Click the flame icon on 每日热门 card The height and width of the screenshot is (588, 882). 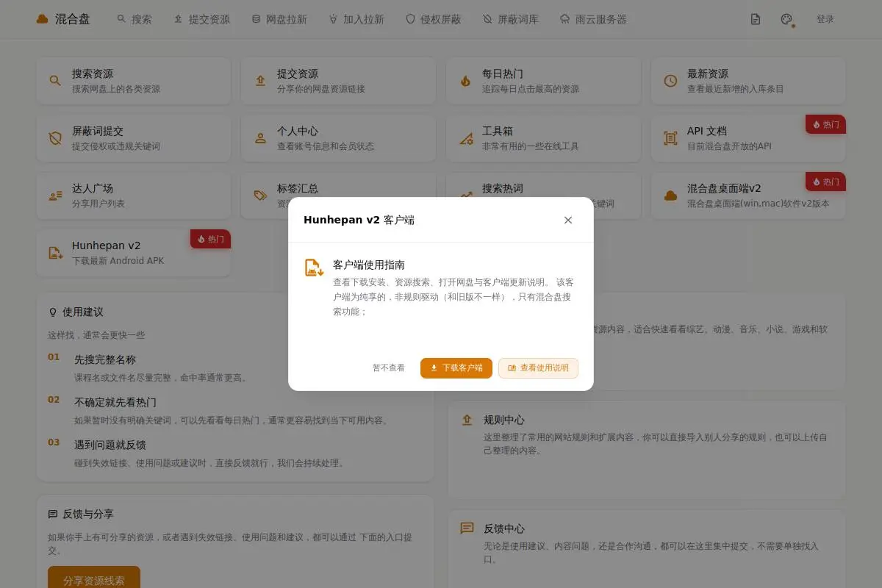click(465, 81)
